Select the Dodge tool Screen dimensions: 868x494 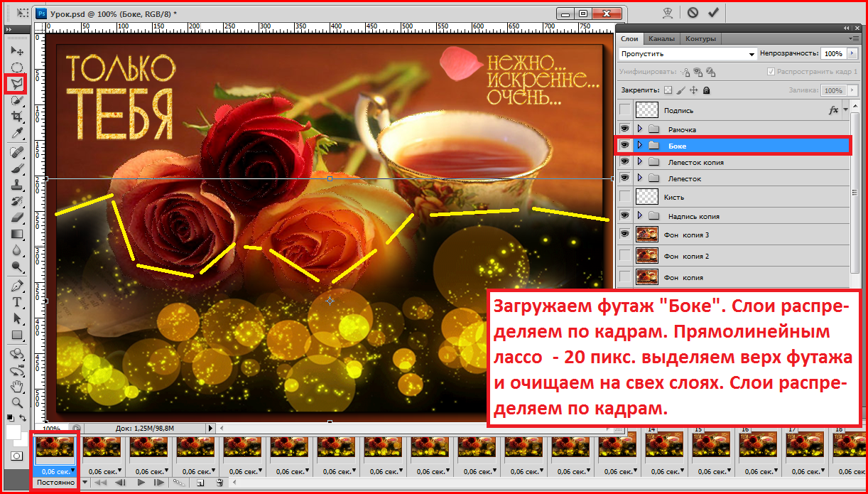[x=17, y=267]
